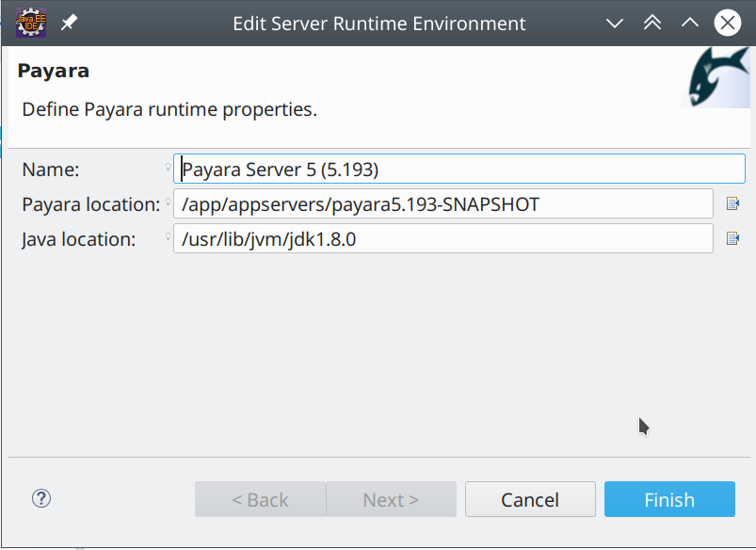This screenshot has width=756, height=550.
Task: Click the decorator on the Payara location field
Action: point(168,199)
